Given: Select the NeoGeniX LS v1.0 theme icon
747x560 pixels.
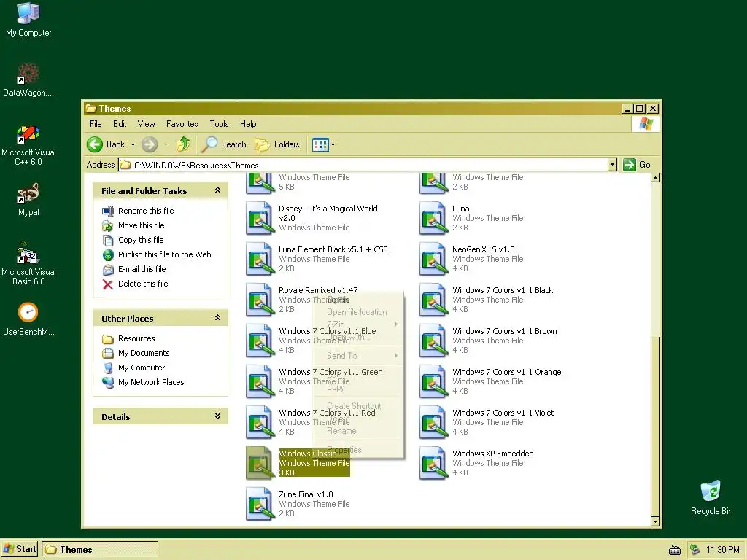Looking at the screenshot, I should click(x=433, y=259).
